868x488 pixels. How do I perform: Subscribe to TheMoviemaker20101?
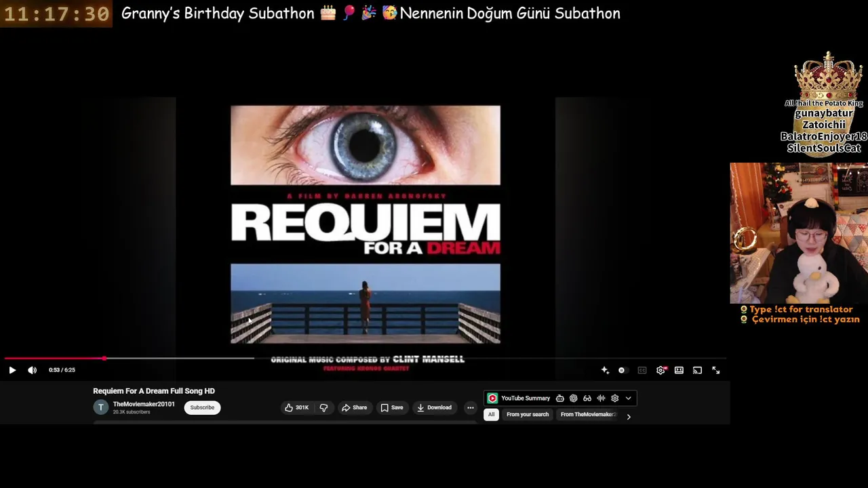pyautogui.click(x=202, y=407)
